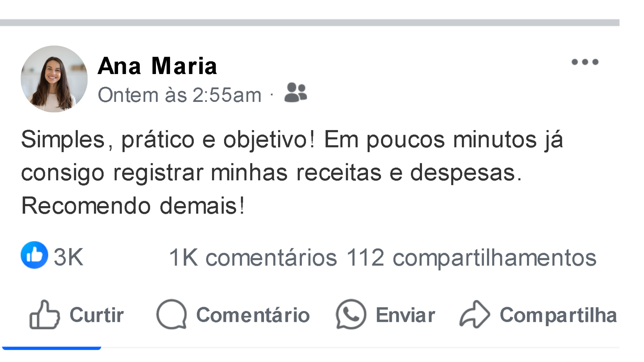Click the friends audience icon
Image resolution: width=644 pixels, height=362 pixels.
click(296, 93)
